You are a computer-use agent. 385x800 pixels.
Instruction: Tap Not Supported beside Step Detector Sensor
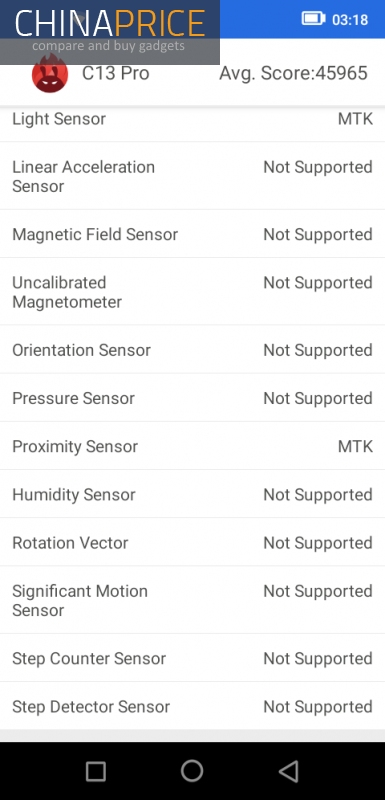(318, 707)
